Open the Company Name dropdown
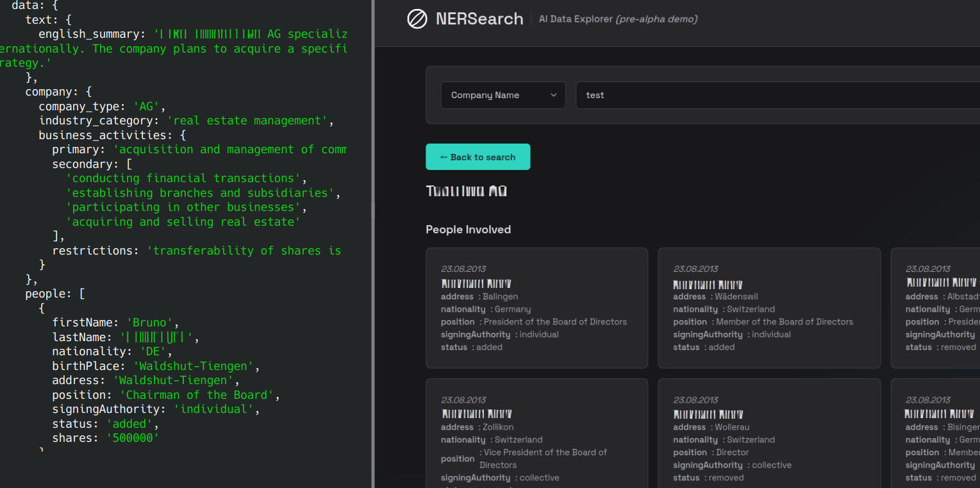 click(503, 95)
